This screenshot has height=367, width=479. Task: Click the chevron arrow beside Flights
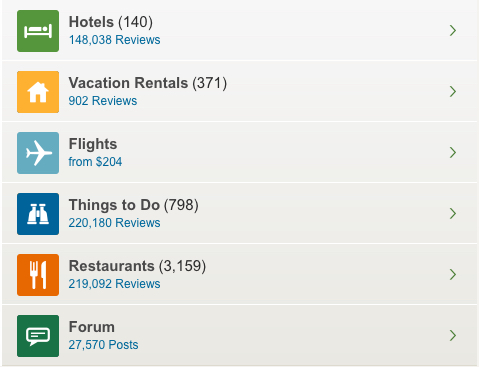click(453, 152)
